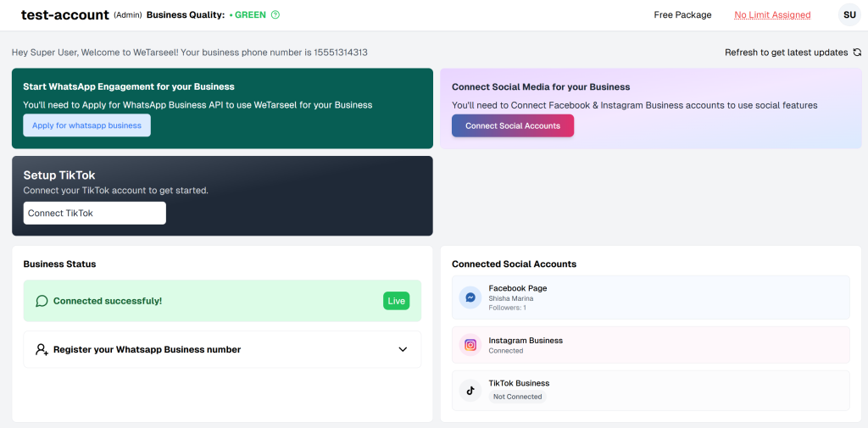This screenshot has height=428, width=868.
Task: Open the No Limit Assigned link
Action: 772,15
